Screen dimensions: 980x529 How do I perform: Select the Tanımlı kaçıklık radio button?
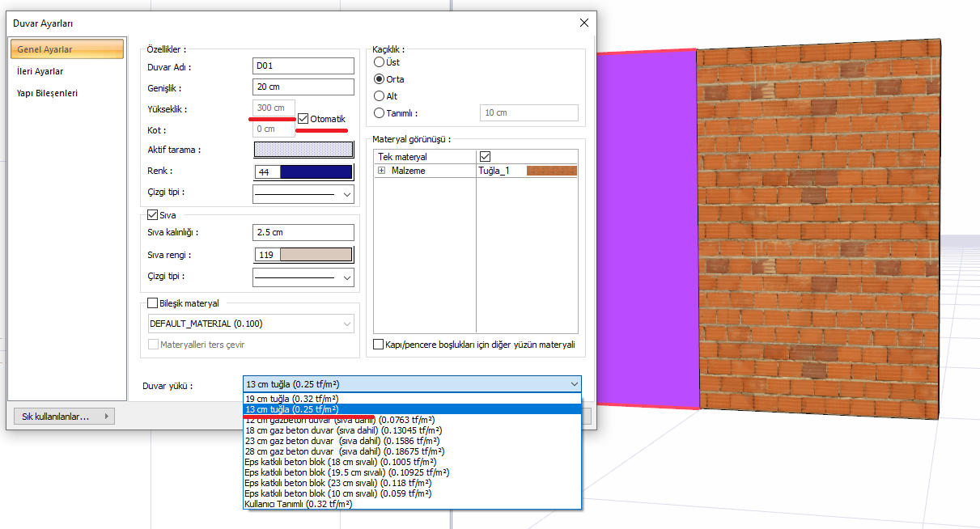[379, 113]
